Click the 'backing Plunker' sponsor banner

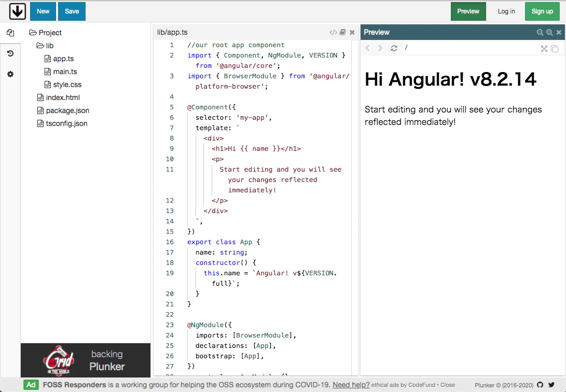[86, 360]
